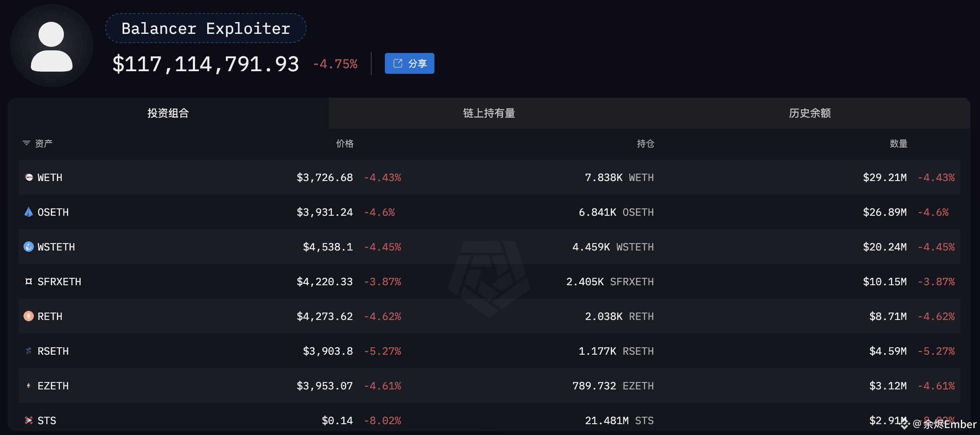Viewport: 980px width, 435px height.
Task: Switch to the 投资组合 tab
Action: [x=168, y=113]
